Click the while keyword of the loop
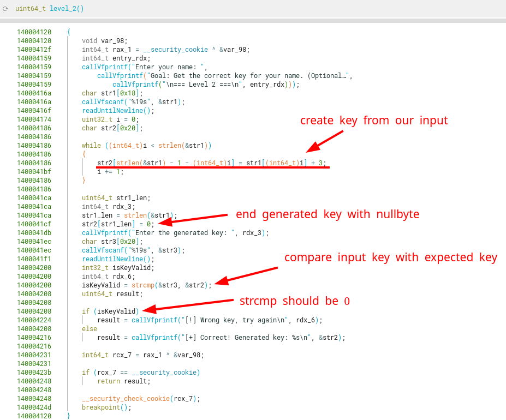Viewport: 506px width, 420px height. pos(91,146)
